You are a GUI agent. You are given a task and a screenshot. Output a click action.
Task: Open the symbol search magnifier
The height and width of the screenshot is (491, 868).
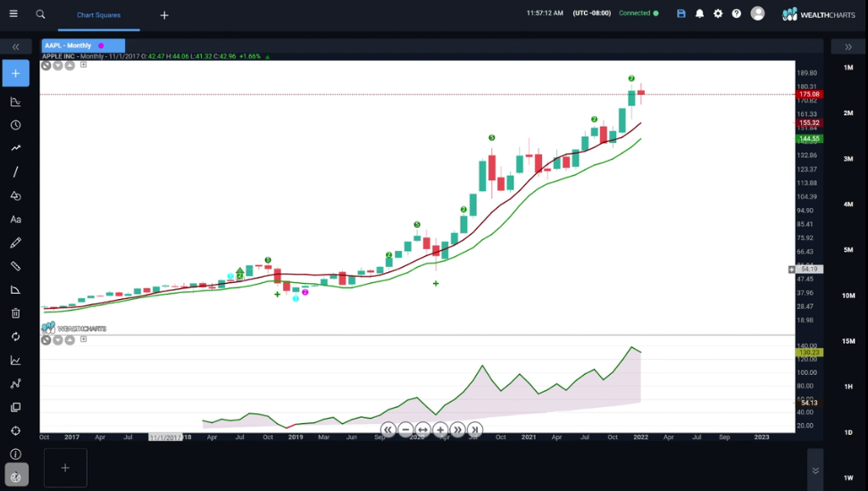40,14
